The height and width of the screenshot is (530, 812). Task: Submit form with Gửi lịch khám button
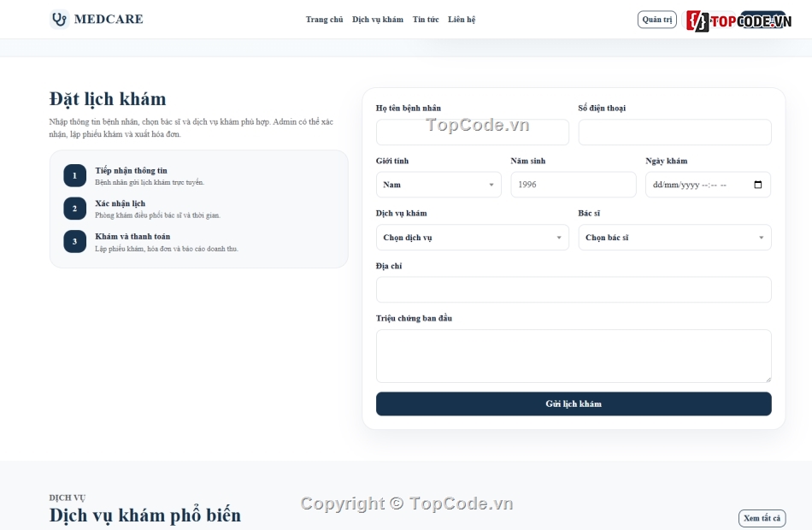pos(574,403)
